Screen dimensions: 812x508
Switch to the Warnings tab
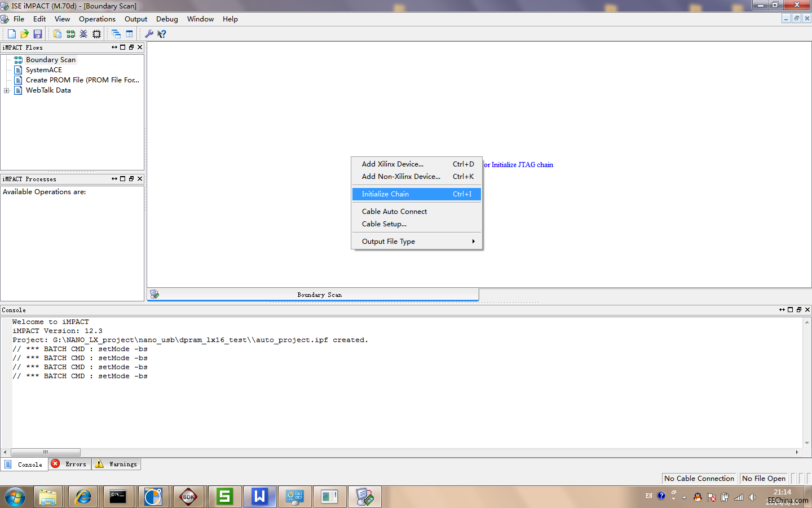[x=116, y=464]
